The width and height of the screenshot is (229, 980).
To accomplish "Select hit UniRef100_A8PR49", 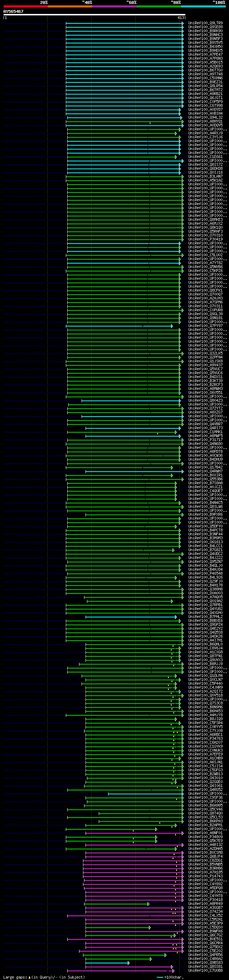I will pyautogui.click(x=205, y=904).
